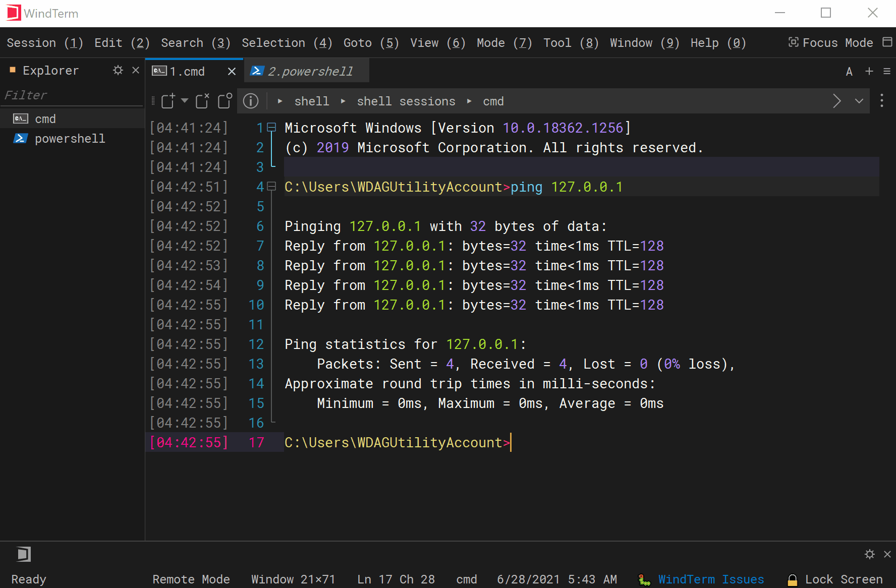Open the Session menu
896x588 pixels.
(x=45, y=43)
